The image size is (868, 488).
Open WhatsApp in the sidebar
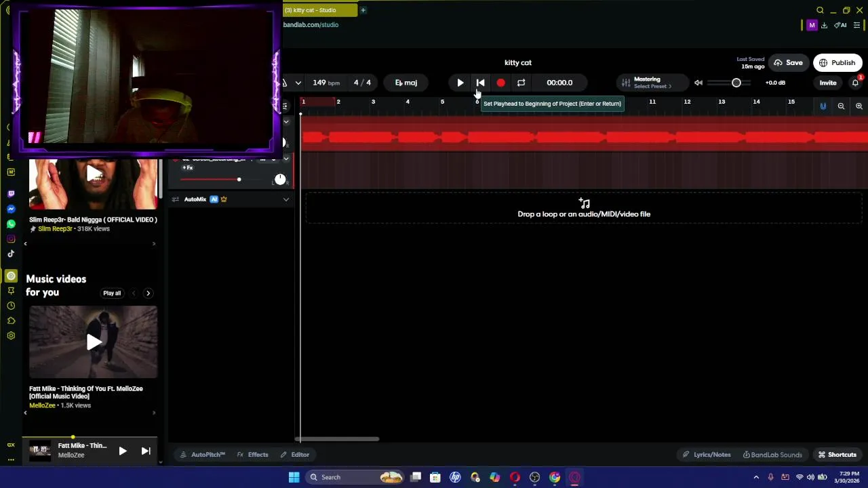pos(11,224)
